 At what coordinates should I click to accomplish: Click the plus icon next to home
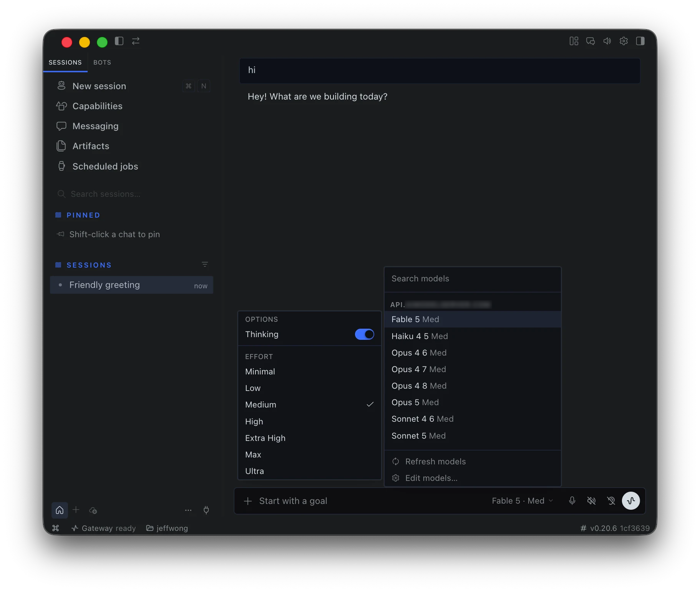(76, 510)
